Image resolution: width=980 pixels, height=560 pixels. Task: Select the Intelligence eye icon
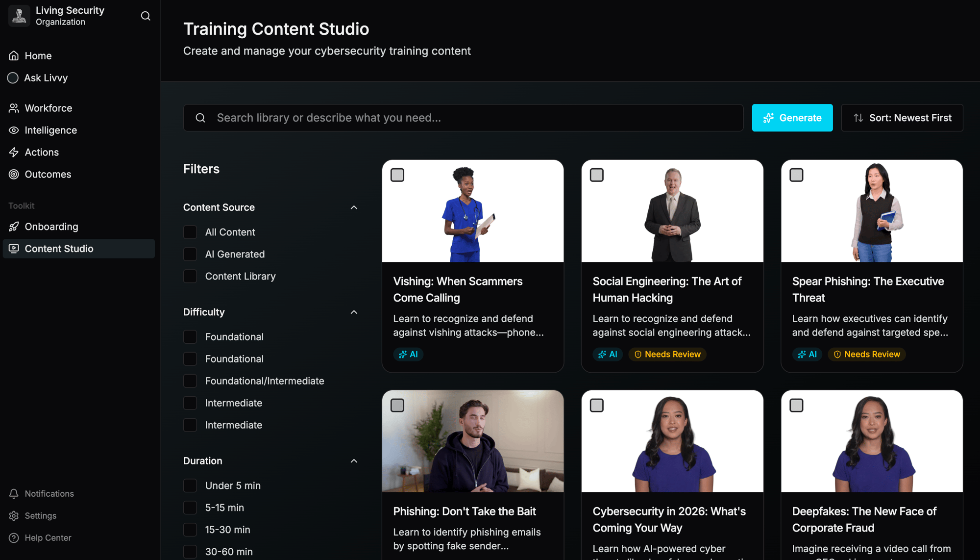click(14, 130)
